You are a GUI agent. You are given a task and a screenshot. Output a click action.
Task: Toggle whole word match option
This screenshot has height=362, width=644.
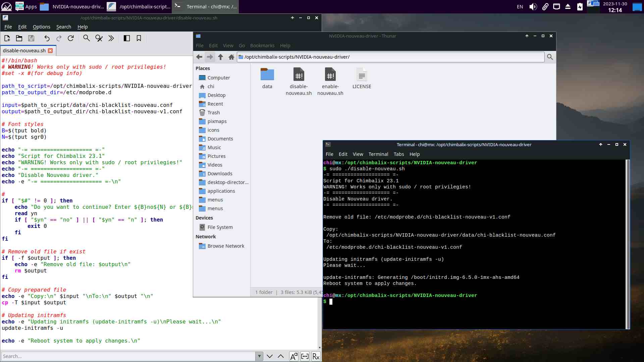[x=305, y=356]
